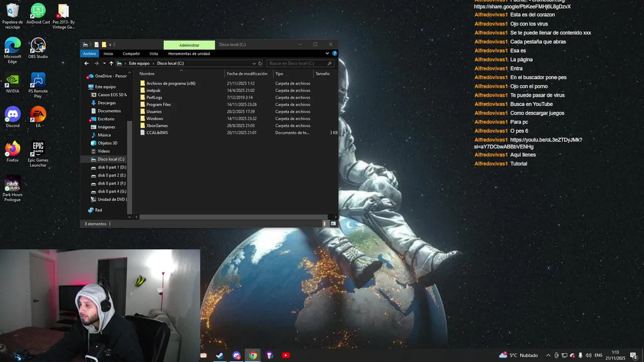644x362 pixels.
Task: Open the YouTube taskbar icon
Action: click(286, 355)
